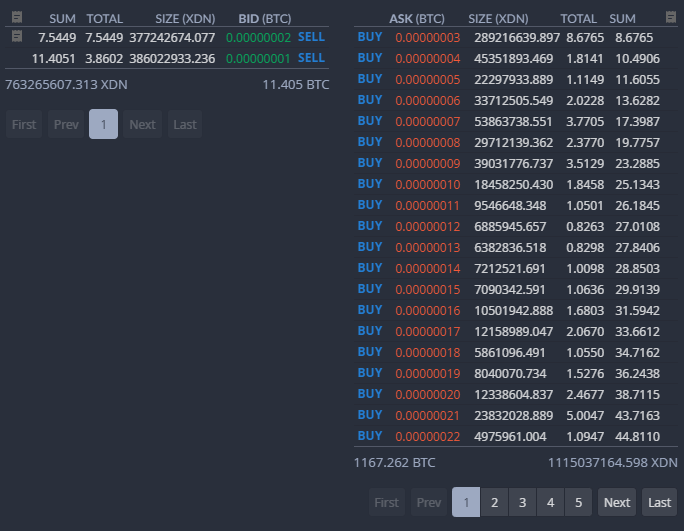Click BUY at ask 0.00000007
This screenshot has height=531, width=684.
click(x=370, y=121)
